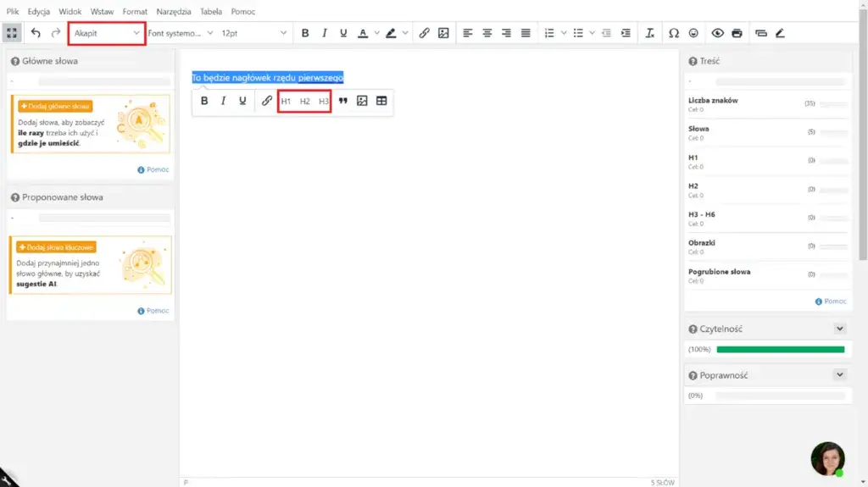Toggle italic in the floating toolbar
This screenshot has height=487, width=868.
click(x=224, y=101)
